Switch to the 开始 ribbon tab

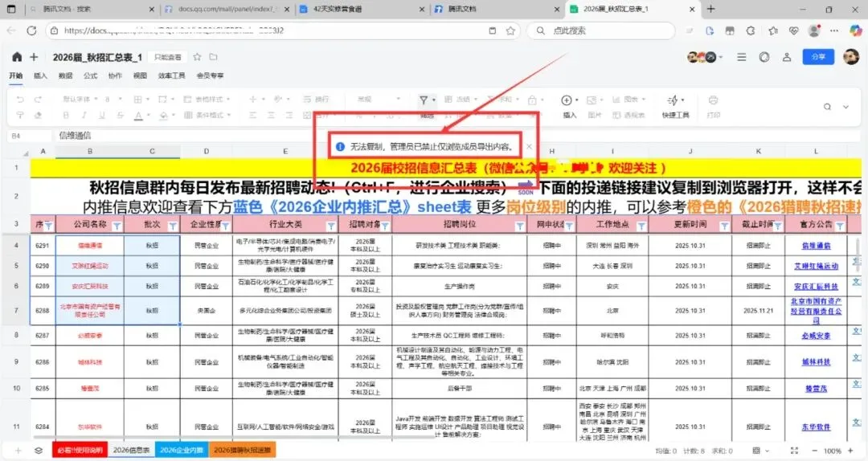16,75
